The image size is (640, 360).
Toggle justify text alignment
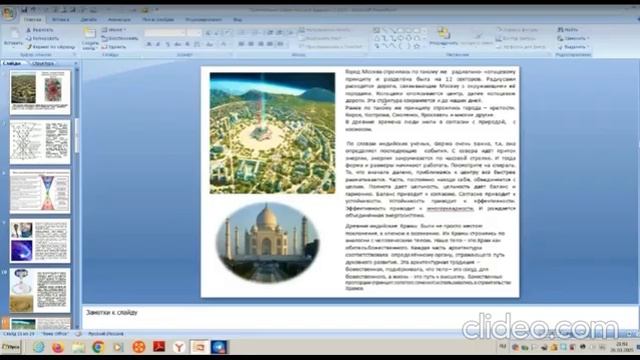tap(270, 44)
